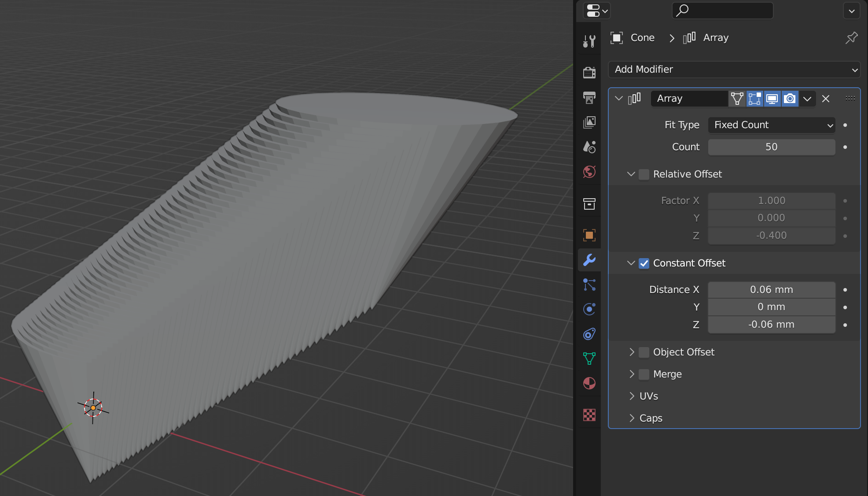Animate the Distance X property dot
This screenshot has height=496, width=868.
845,290
